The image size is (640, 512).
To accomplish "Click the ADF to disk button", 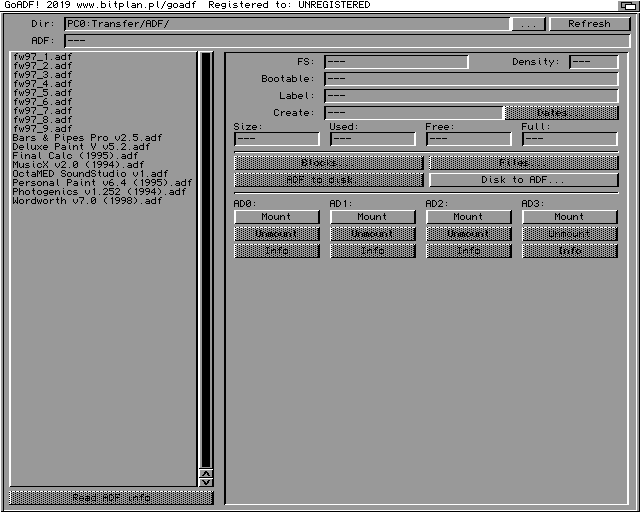I will coord(329,180).
